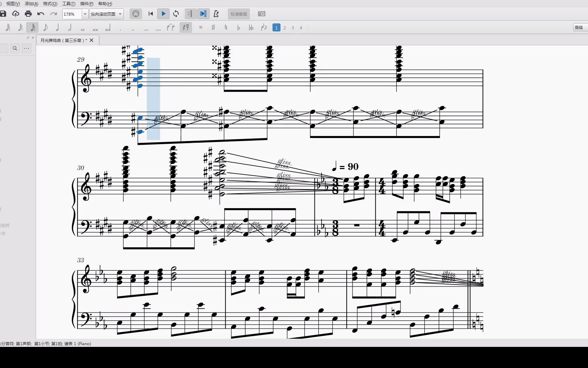This screenshot has height=368, width=588.
Task: Select voice 2
Action: click(284, 28)
